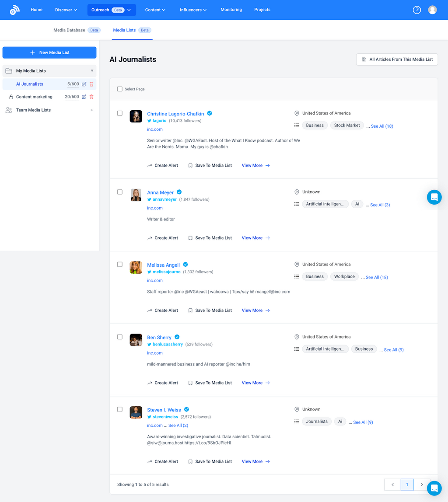
Task: Open All Articles From This Media List
Action: click(x=397, y=59)
